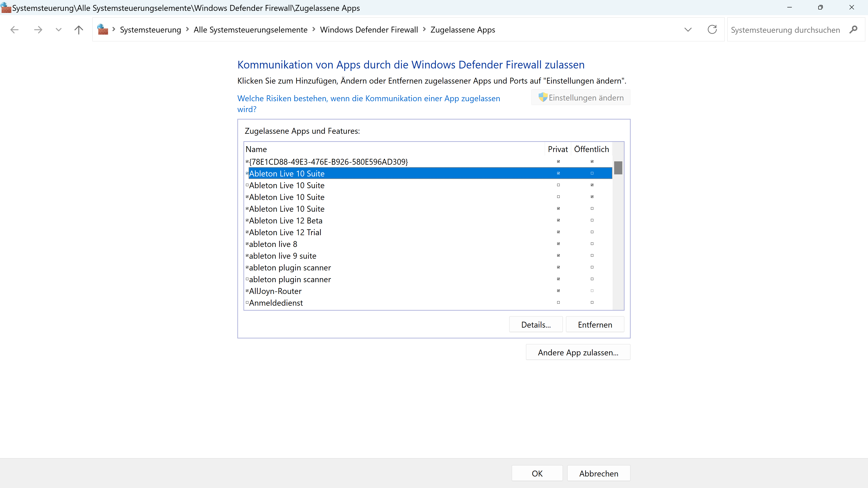Minimize the Zugelassene Apps window
The image size is (868, 488).
click(789, 7)
